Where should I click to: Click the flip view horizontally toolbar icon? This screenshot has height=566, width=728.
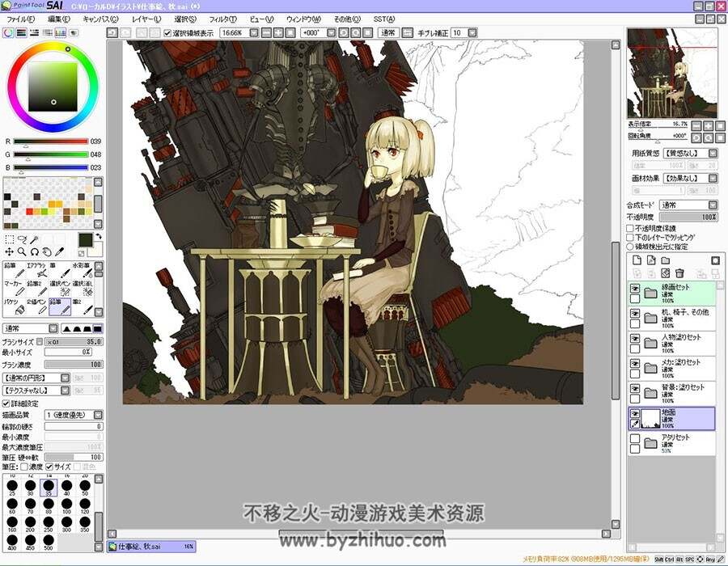(x=407, y=33)
